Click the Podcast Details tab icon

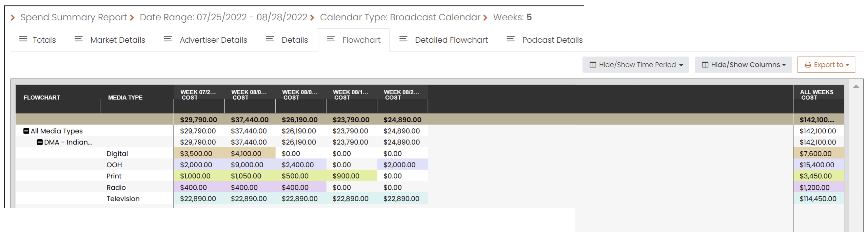point(510,40)
